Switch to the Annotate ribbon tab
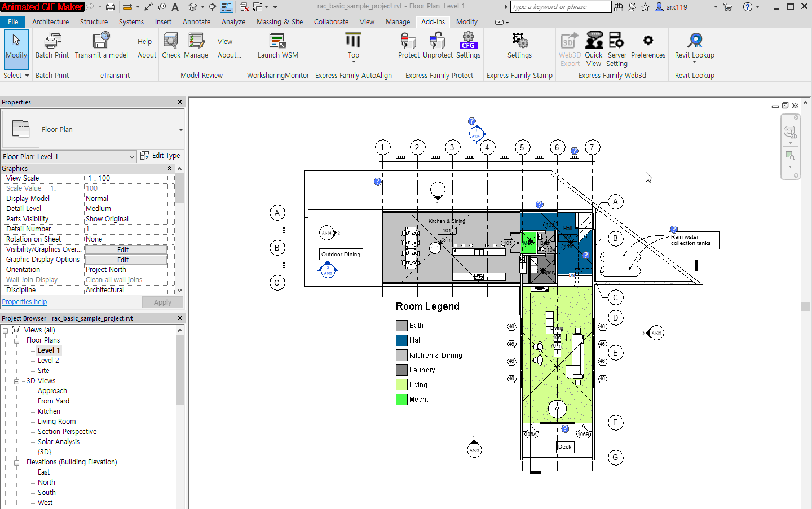The image size is (812, 509). (196, 22)
